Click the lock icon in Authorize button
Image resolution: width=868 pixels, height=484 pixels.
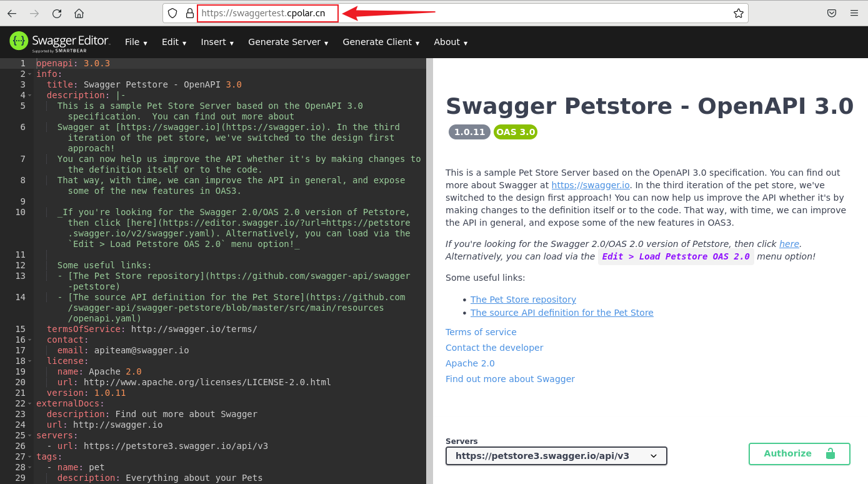tap(831, 453)
